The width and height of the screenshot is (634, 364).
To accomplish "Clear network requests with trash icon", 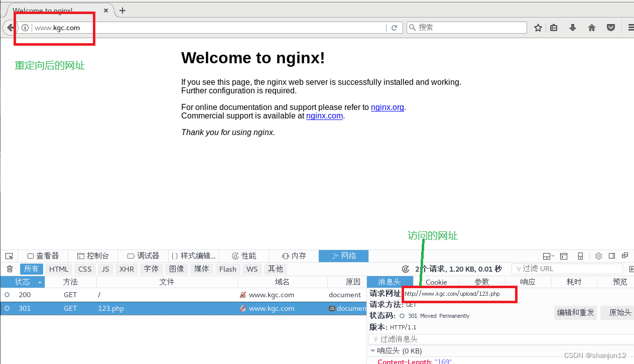I will [x=10, y=269].
